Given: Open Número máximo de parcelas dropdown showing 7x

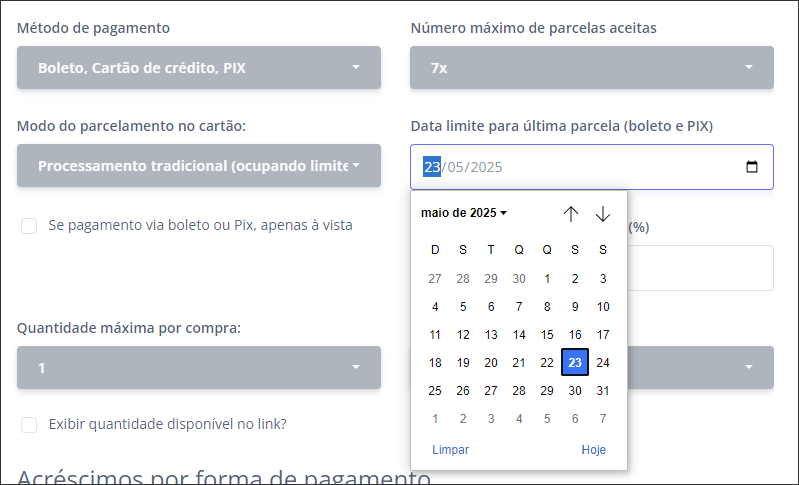Looking at the screenshot, I should point(592,67).
